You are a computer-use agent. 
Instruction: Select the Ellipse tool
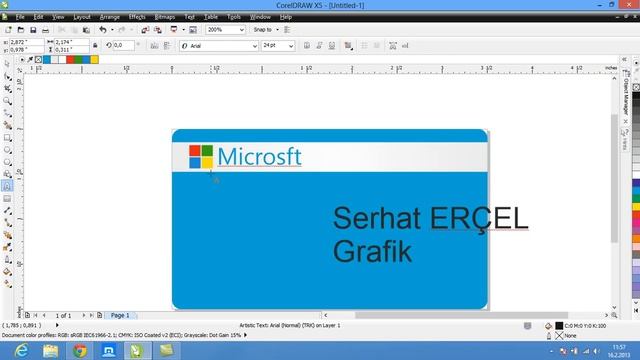pyautogui.click(x=7, y=150)
